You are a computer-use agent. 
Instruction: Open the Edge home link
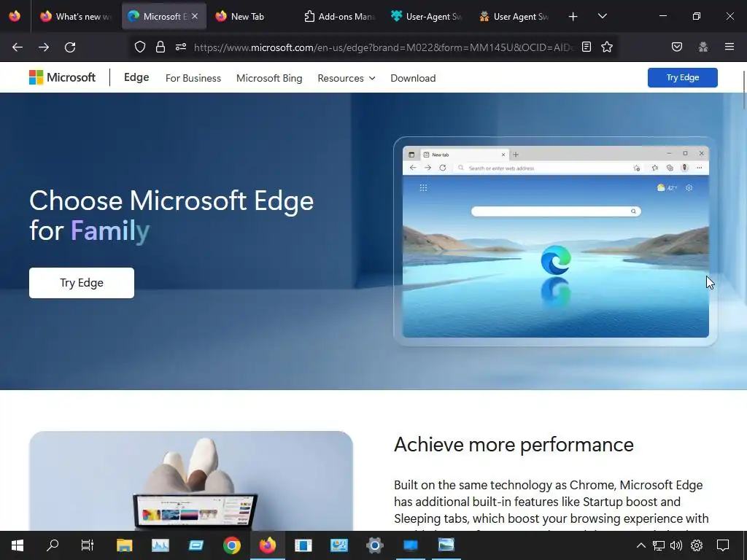(136, 77)
